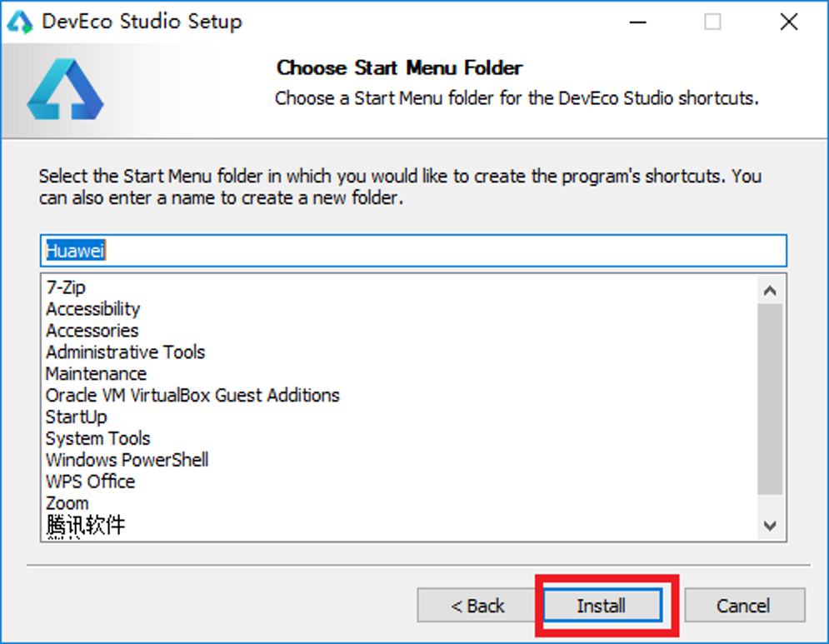
Task: Select the Windows PowerShell folder
Action: coord(127,460)
